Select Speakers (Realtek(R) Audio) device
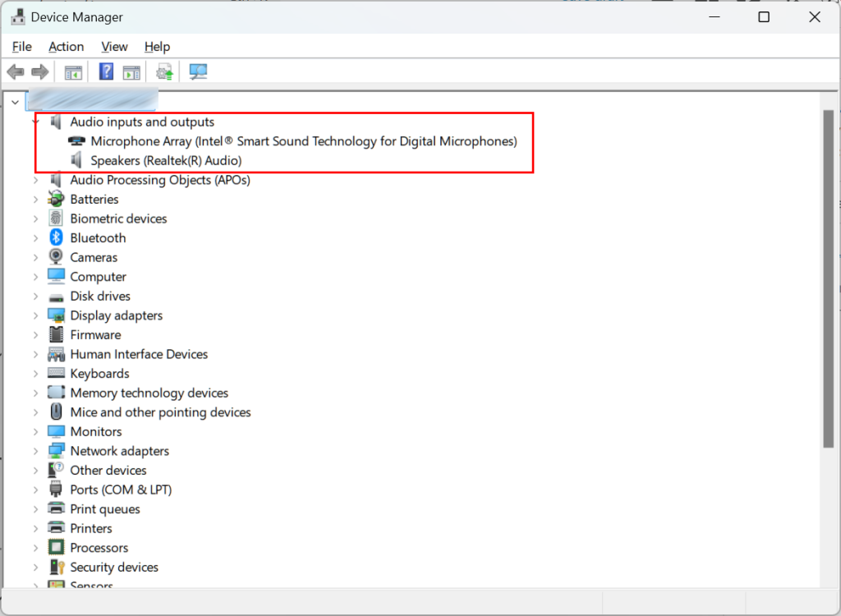This screenshot has width=841, height=616. coord(166,161)
